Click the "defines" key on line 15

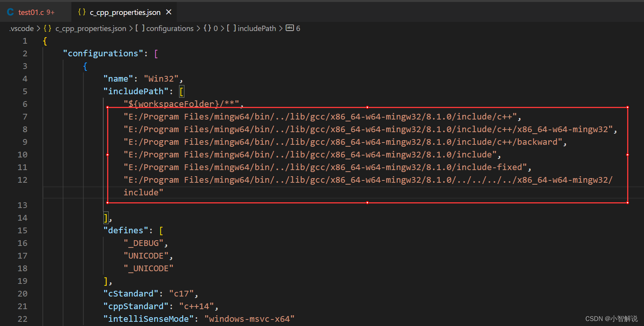click(126, 231)
